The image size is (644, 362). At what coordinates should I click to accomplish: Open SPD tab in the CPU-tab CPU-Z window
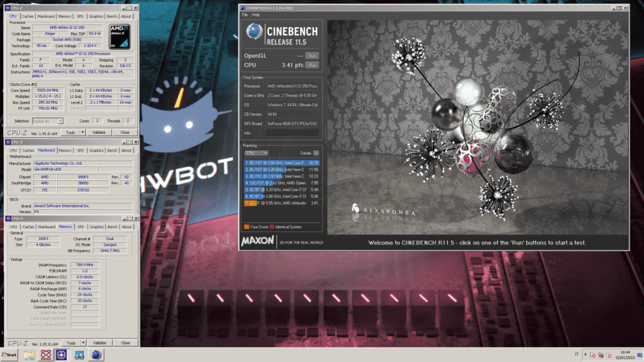(80, 16)
